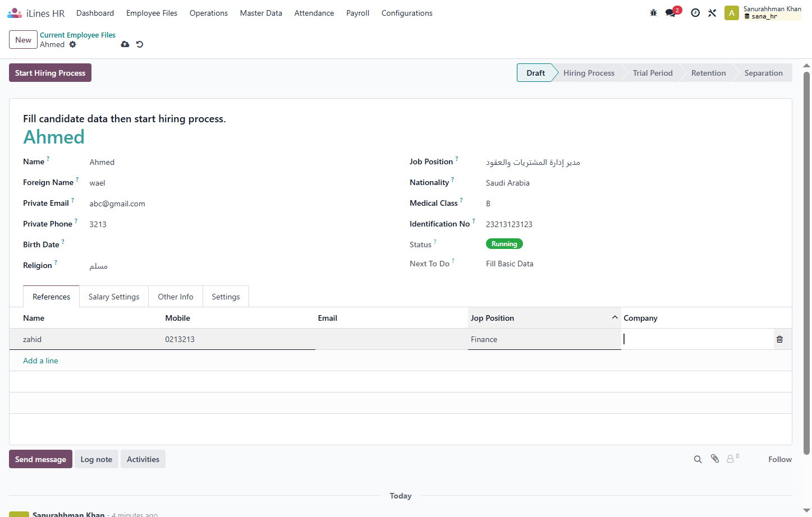This screenshot has height=517, width=812.
Task: Save the record with cloud upload icon
Action: click(125, 44)
